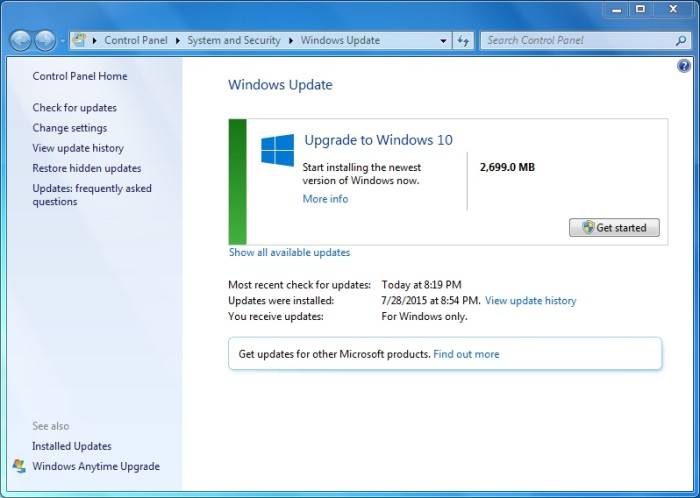The width and height of the screenshot is (700, 498).
Task: Click the Forward navigation arrow button
Action: (45, 41)
